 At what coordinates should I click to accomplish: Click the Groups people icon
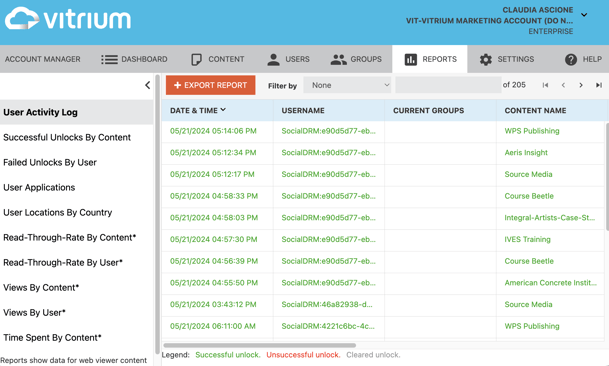pos(338,59)
